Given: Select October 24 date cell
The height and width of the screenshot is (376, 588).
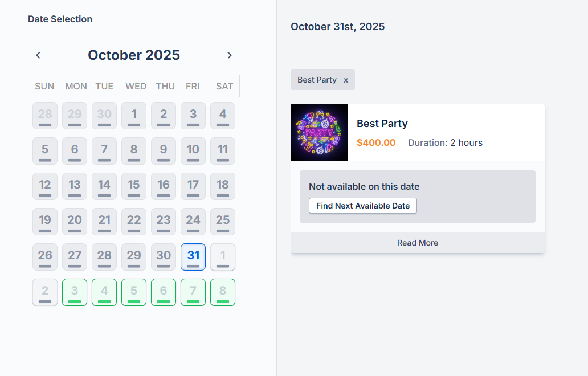Looking at the screenshot, I should click(193, 222).
